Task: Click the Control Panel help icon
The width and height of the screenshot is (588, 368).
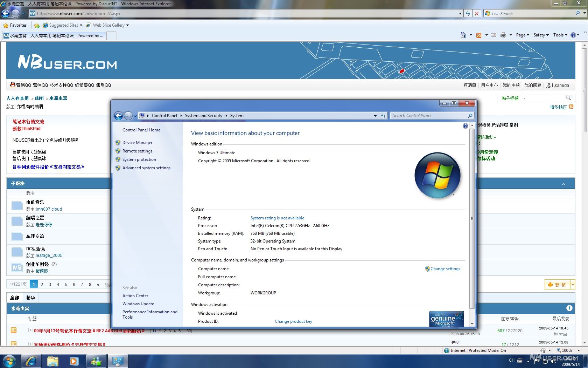Action: click(465, 126)
